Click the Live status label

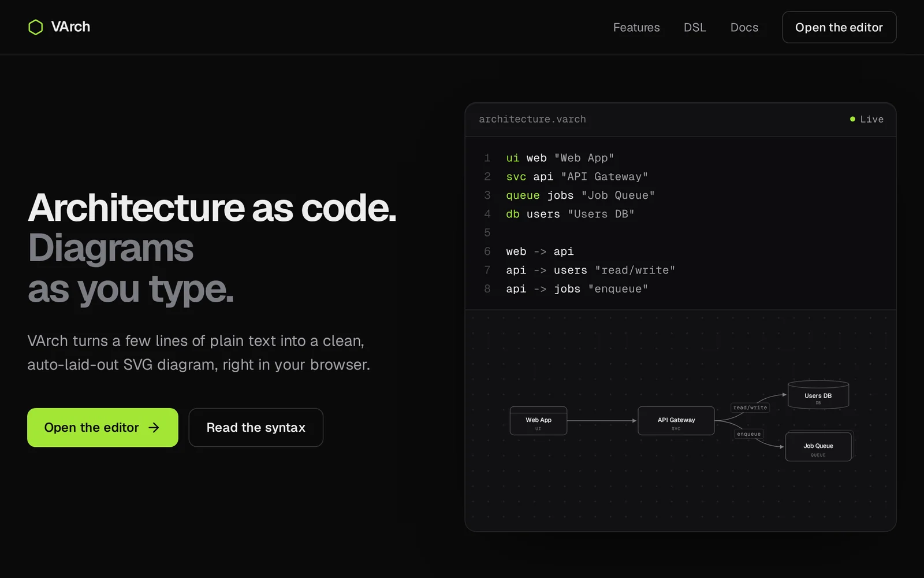pos(872,119)
